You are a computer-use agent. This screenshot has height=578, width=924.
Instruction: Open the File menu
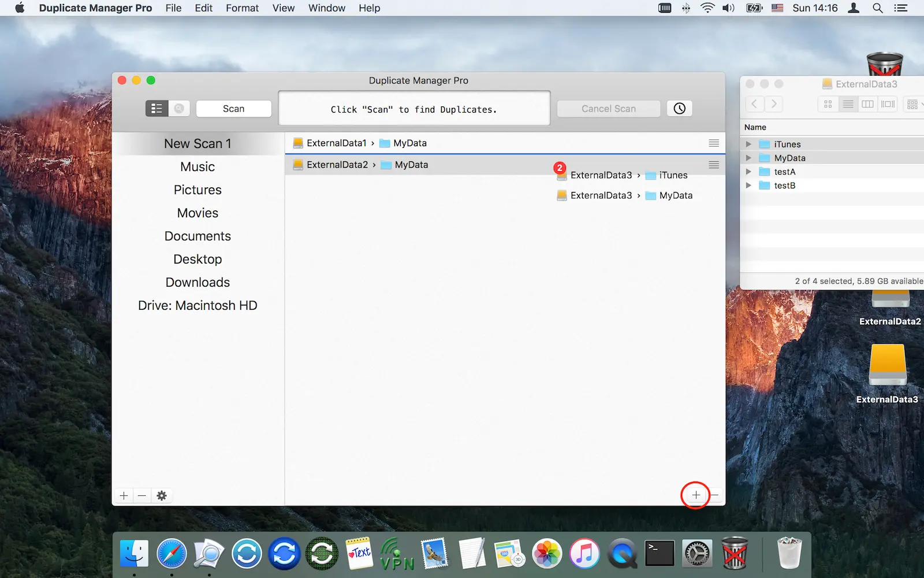173,8
